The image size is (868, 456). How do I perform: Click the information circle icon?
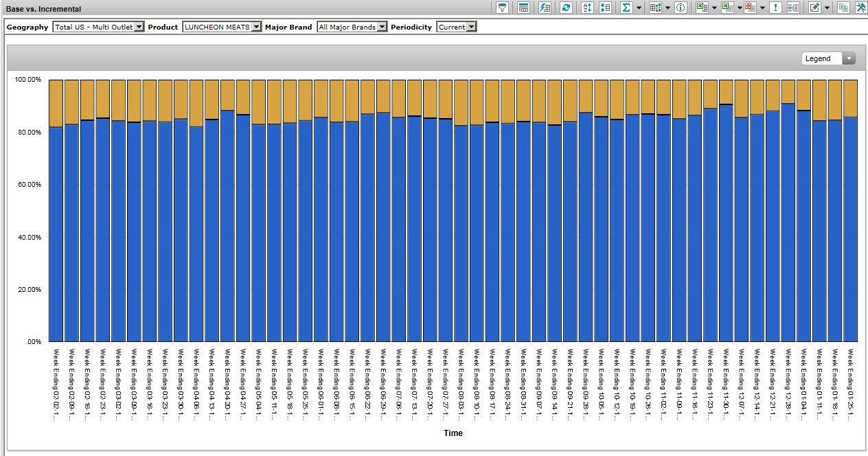681,8
